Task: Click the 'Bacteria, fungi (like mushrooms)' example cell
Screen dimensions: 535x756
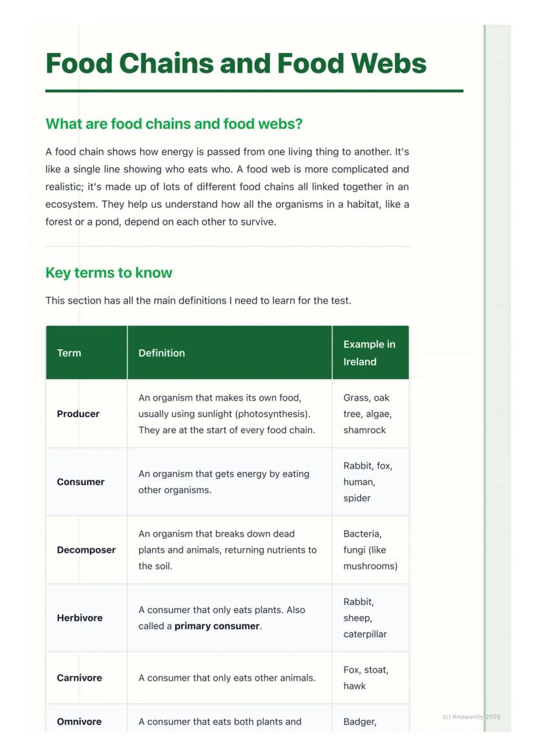Action: 370,550
